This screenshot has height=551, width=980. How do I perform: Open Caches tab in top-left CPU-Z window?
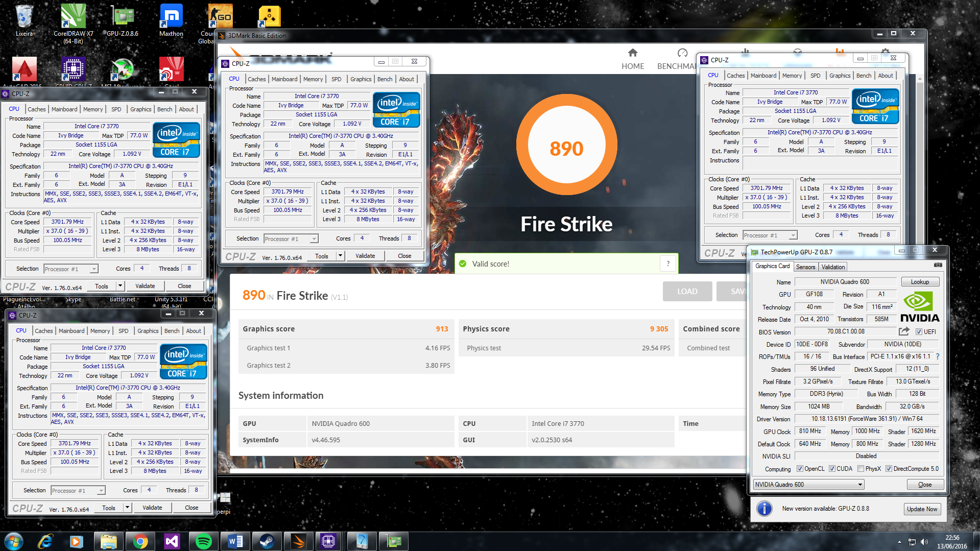37,109
